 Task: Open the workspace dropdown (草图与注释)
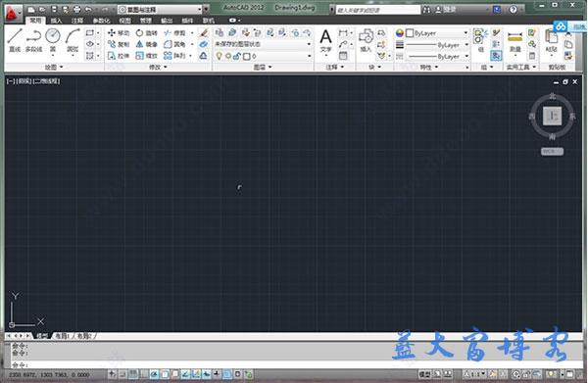pos(161,10)
